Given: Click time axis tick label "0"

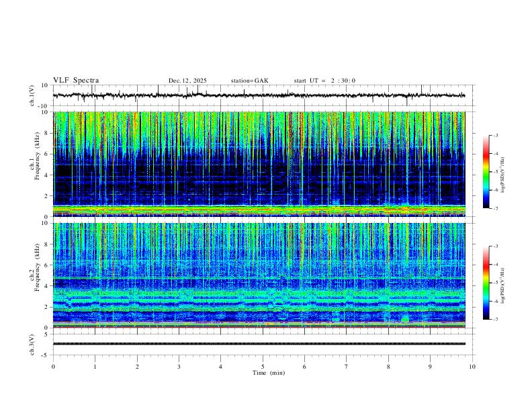Looking at the screenshot, I should (53, 367).
